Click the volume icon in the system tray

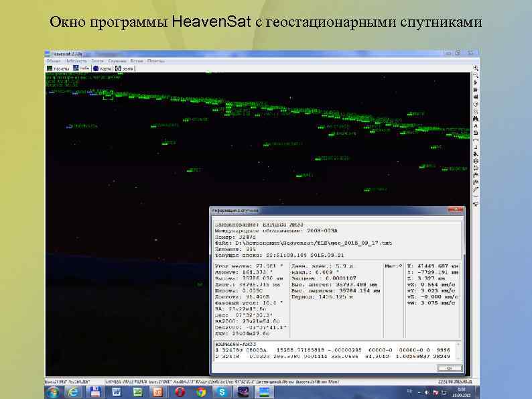(427, 392)
